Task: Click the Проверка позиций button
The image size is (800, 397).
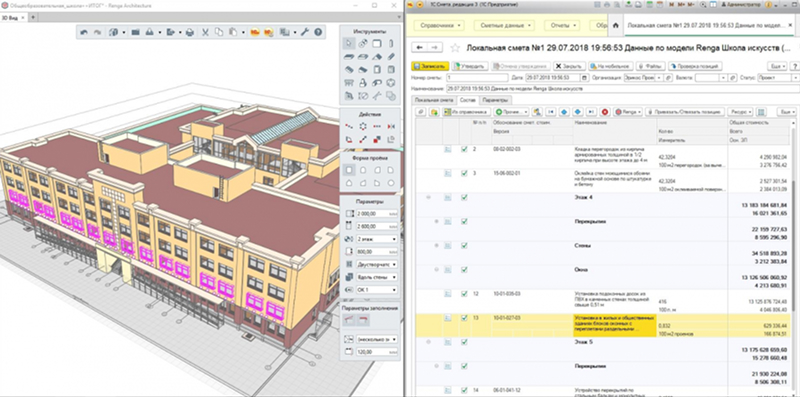Action: (696, 66)
